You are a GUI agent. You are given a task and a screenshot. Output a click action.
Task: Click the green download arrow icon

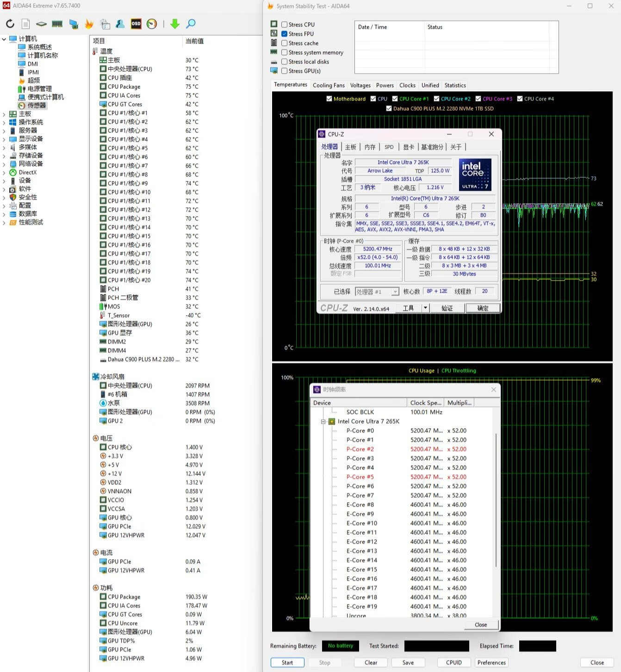[x=175, y=24]
